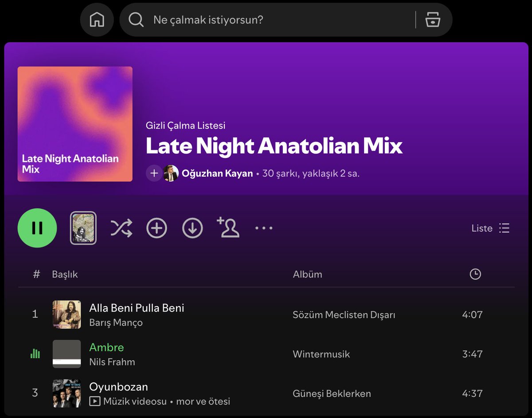Invite collaborators with add-person icon

[x=228, y=227]
